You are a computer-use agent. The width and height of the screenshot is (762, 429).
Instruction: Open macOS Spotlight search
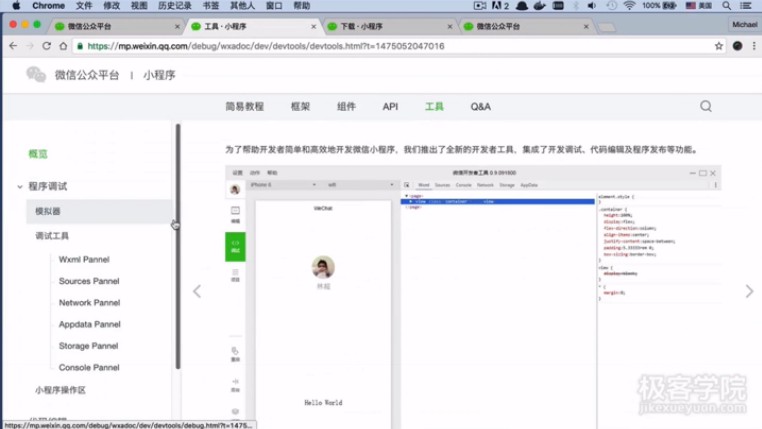pos(727,6)
